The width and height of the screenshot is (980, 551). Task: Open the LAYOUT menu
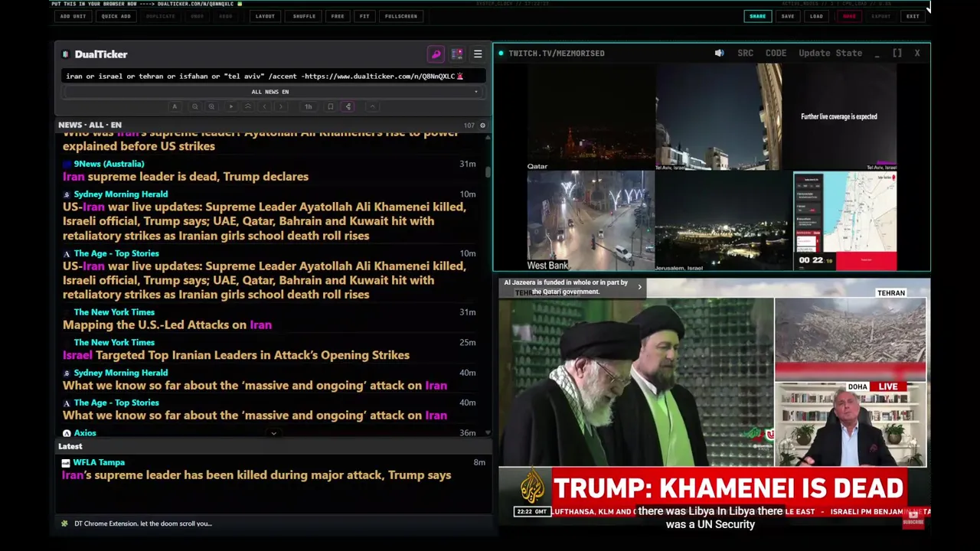click(x=265, y=16)
